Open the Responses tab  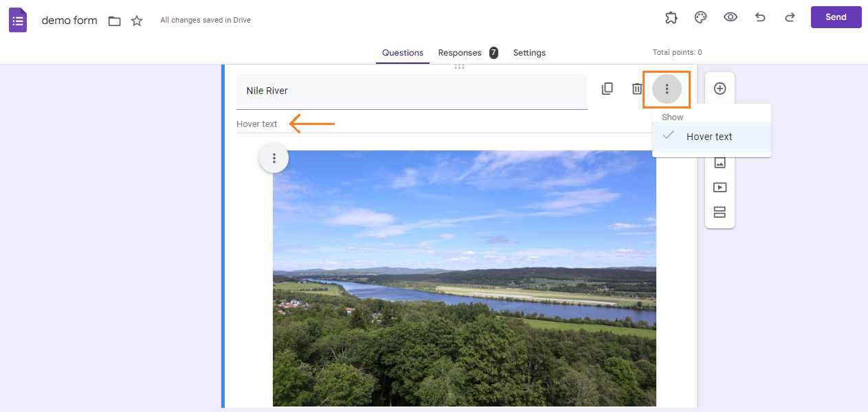[460, 53]
